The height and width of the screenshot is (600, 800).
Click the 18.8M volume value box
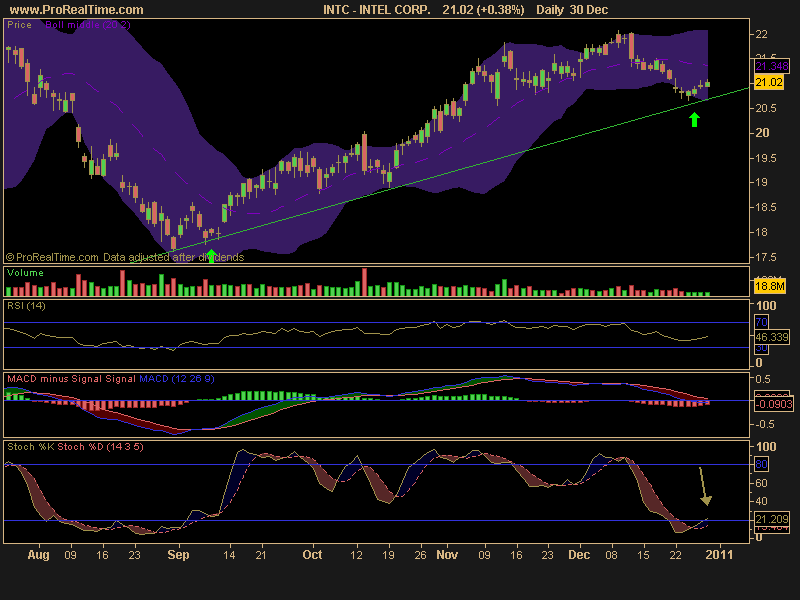[770, 286]
